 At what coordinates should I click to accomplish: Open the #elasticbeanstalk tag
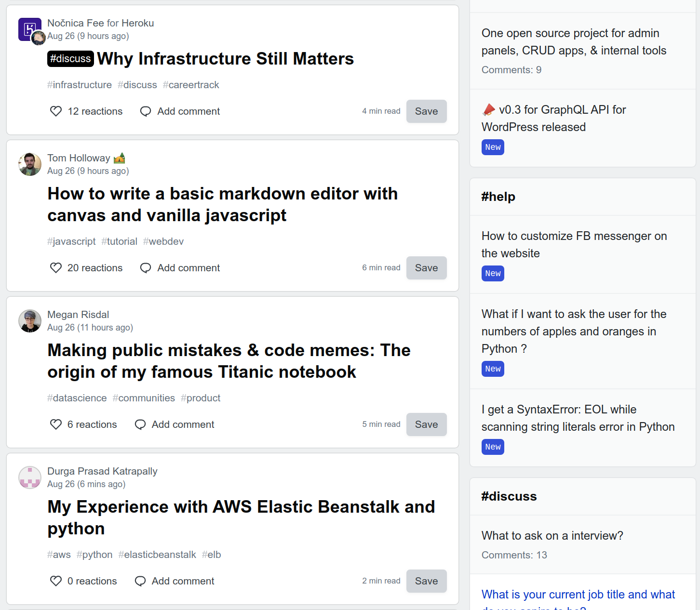point(157,555)
